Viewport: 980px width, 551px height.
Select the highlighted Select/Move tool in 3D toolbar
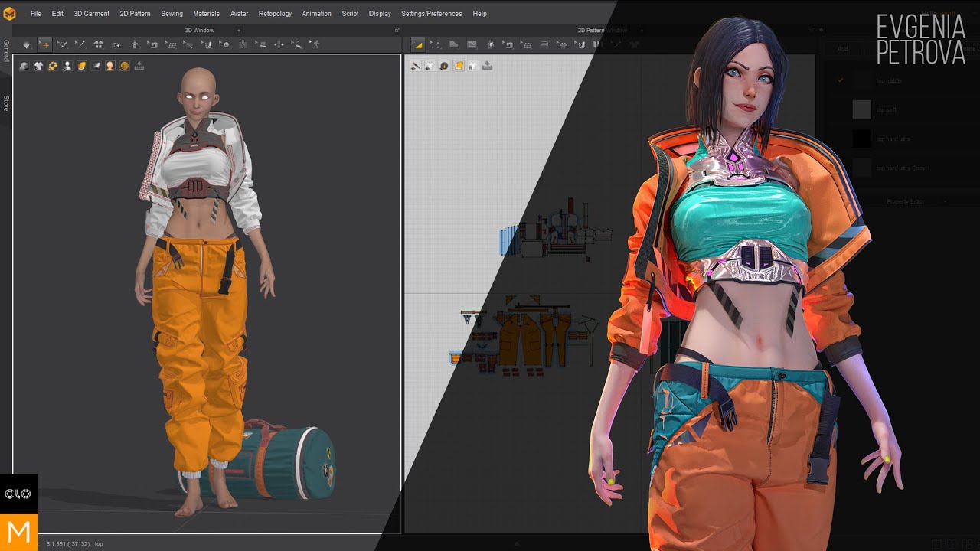[44, 44]
